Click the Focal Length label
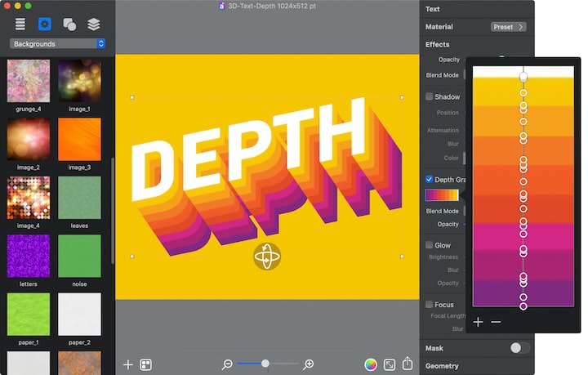The width and height of the screenshot is (588, 375). point(448,315)
